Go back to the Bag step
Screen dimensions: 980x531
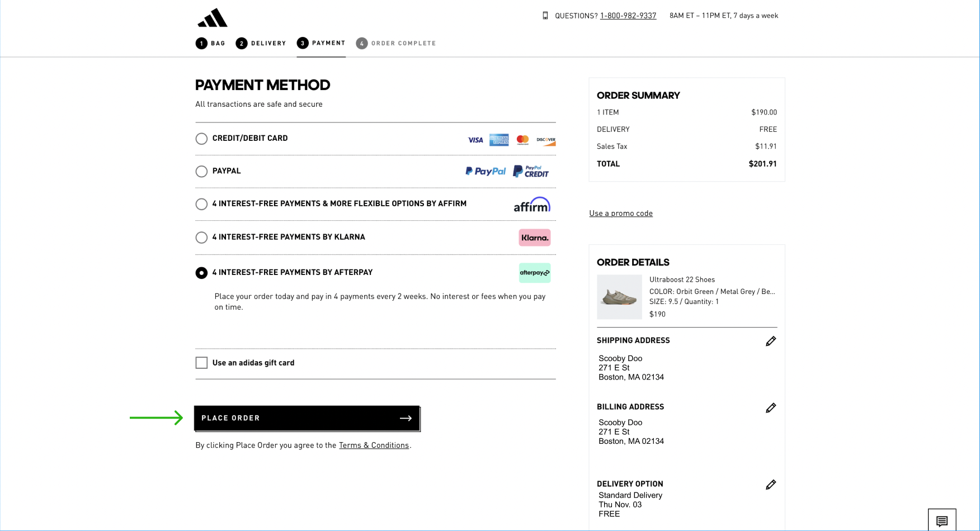[210, 43]
